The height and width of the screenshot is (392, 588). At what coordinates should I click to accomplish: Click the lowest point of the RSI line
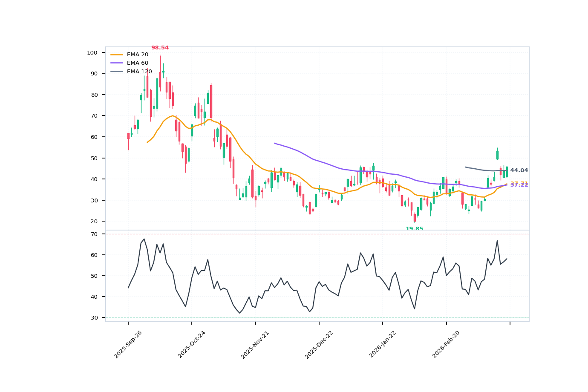240,313
